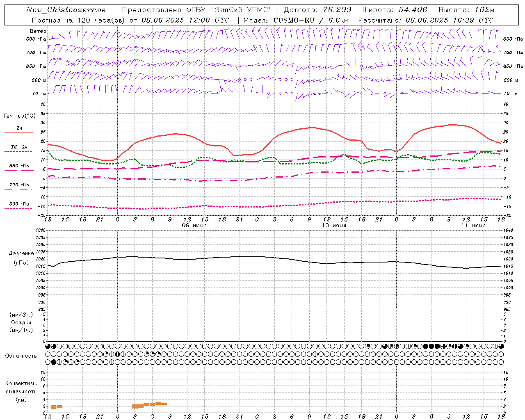
Task: Click the 'Td 2м' dew point legend entry
Action: point(19,147)
